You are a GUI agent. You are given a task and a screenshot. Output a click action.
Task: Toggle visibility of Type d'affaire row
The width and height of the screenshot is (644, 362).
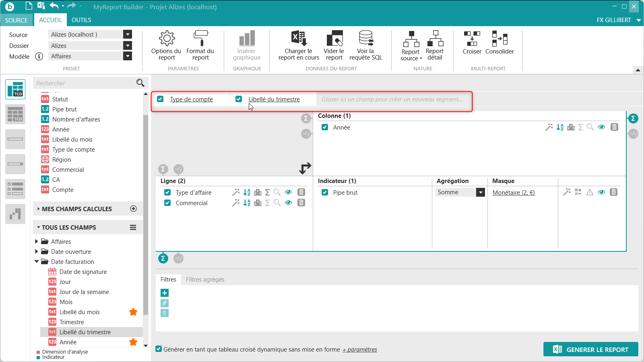tap(288, 192)
